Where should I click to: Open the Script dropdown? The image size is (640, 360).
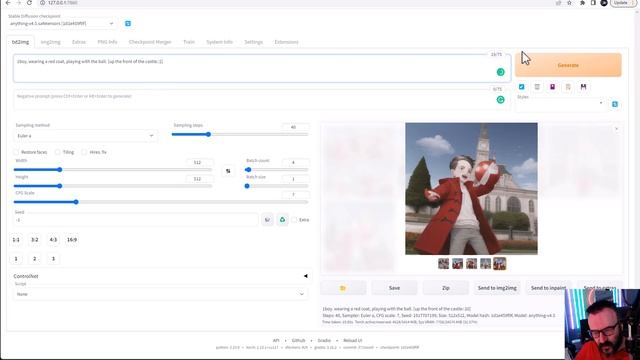tap(160, 294)
